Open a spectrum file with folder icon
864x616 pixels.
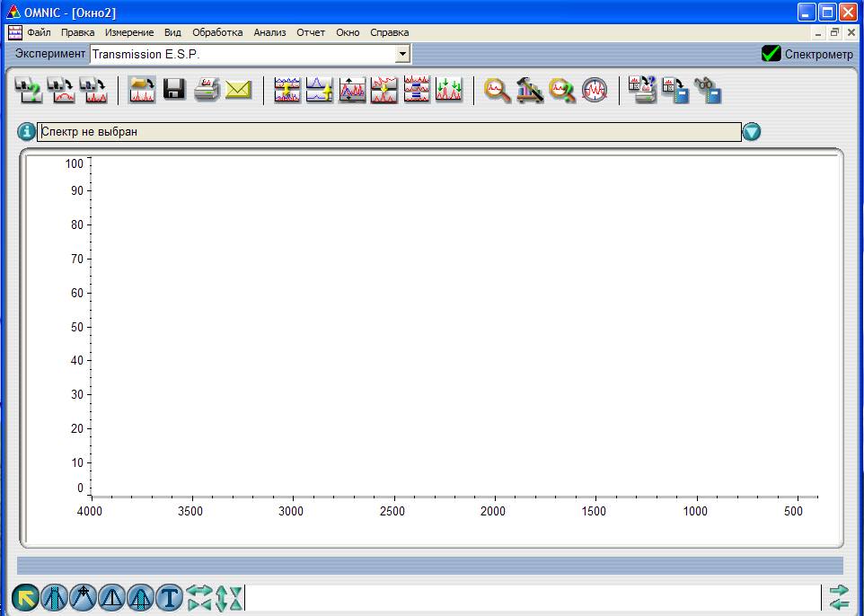(142, 90)
